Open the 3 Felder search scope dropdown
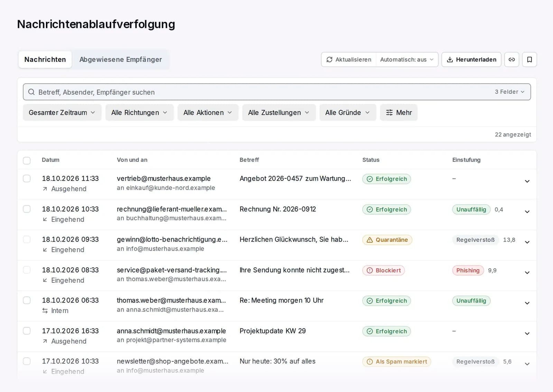The height and width of the screenshot is (392, 553). (509, 92)
